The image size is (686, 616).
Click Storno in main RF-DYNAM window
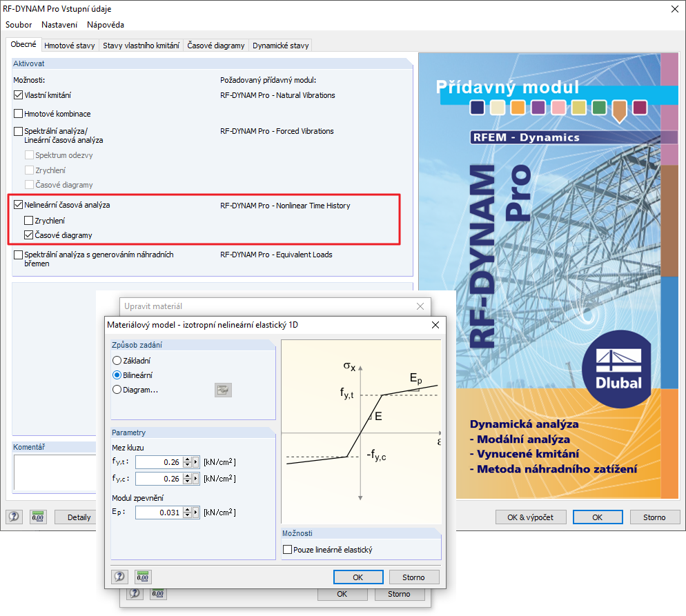click(x=654, y=517)
